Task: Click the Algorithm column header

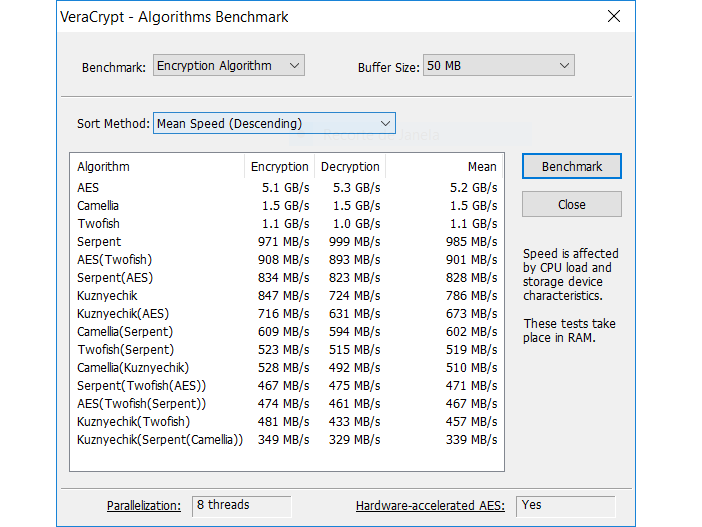Action: [x=157, y=167]
